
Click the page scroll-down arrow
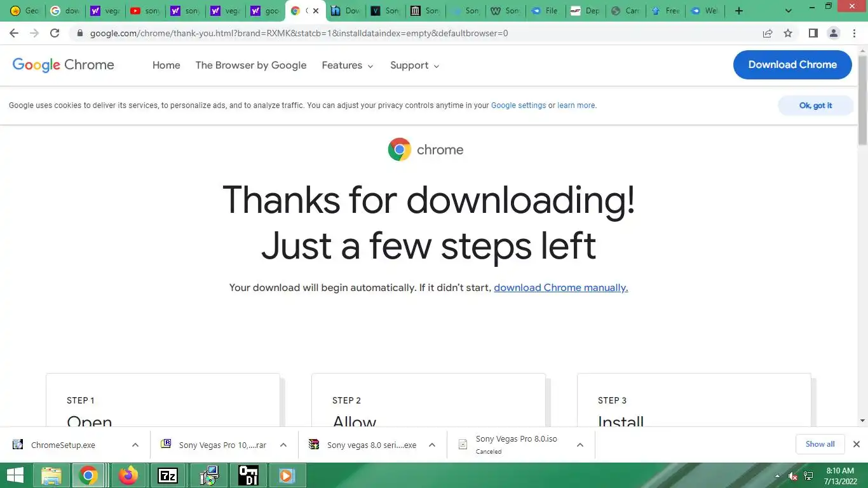tap(862, 421)
